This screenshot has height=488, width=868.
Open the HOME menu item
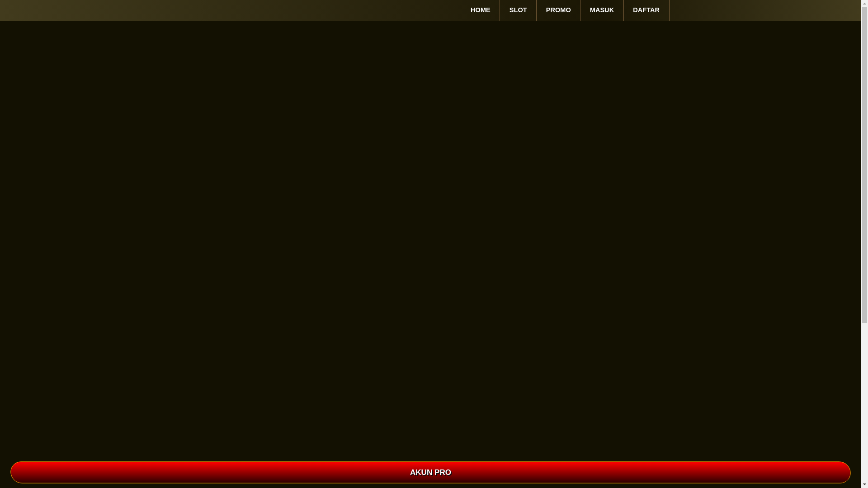tap(480, 10)
